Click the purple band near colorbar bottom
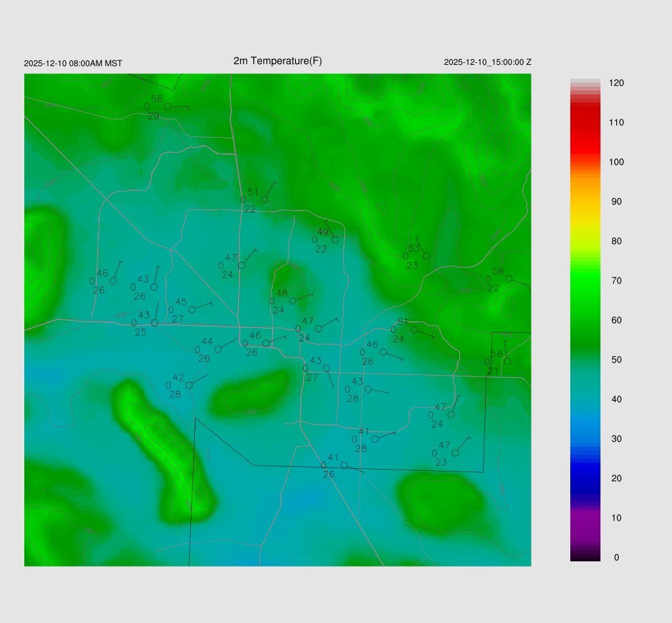This screenshot has height=623, width=672. pyautogui.click(x=585, y=525)
